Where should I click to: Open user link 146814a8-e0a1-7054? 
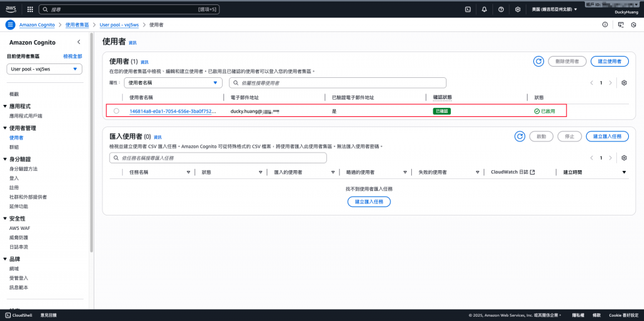173,111
